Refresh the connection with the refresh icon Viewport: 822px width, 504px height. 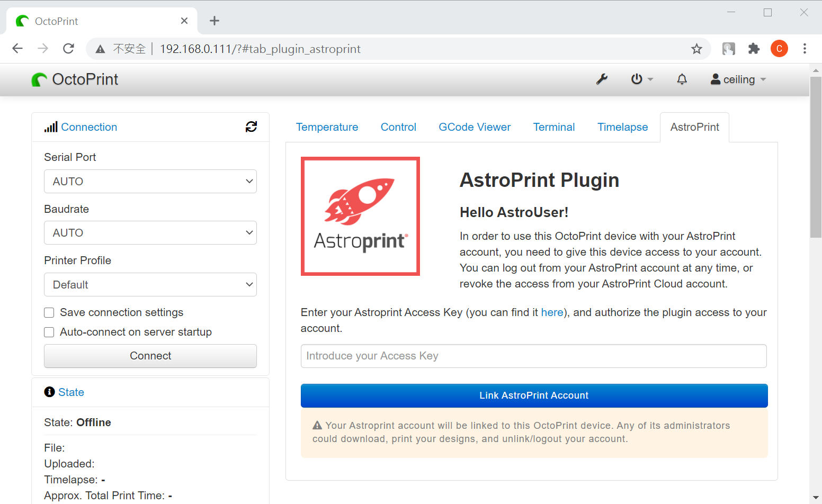[x=251, y=127]
